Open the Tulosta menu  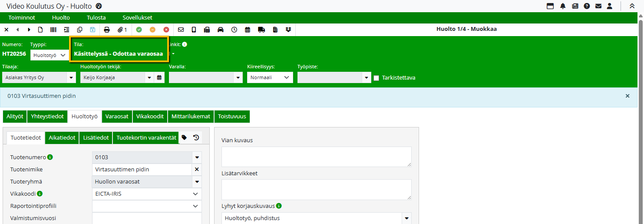coord(96,18)
